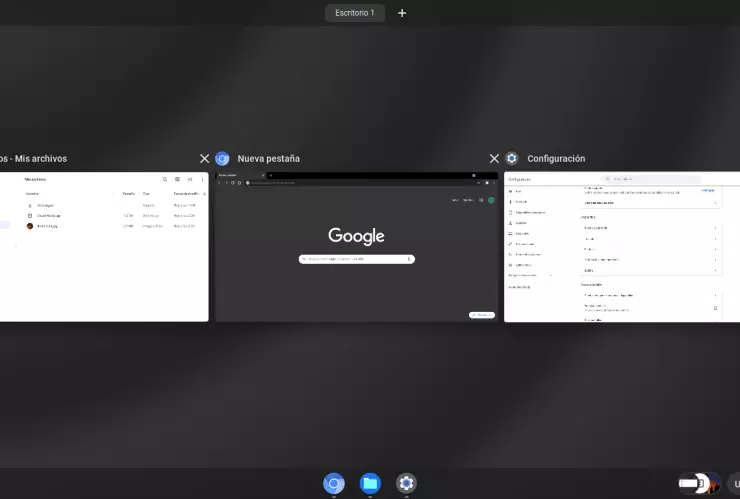Launch the Files app from the shelf

click(x=370, y=483)
